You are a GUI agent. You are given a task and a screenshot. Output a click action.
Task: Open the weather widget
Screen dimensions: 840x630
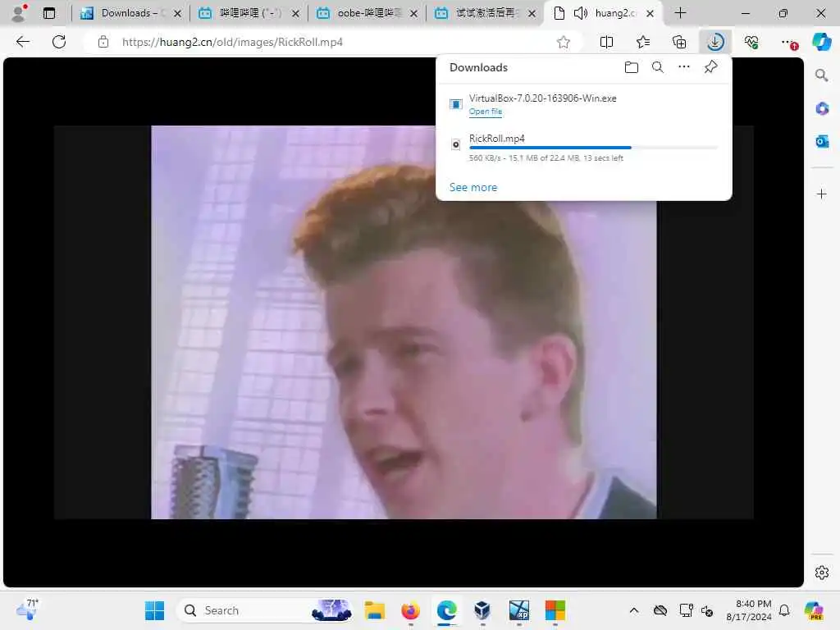click(x=28, y=609)
